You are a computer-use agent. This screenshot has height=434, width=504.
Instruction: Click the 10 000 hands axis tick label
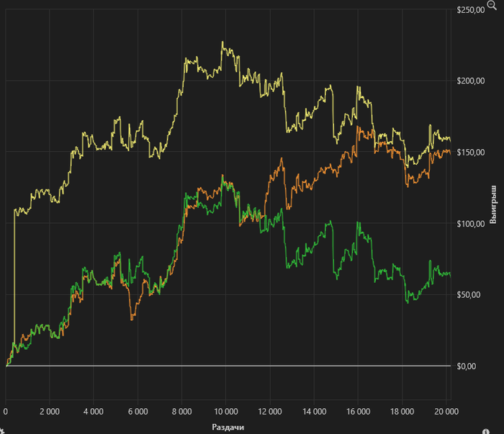click(x=225, y=412)
